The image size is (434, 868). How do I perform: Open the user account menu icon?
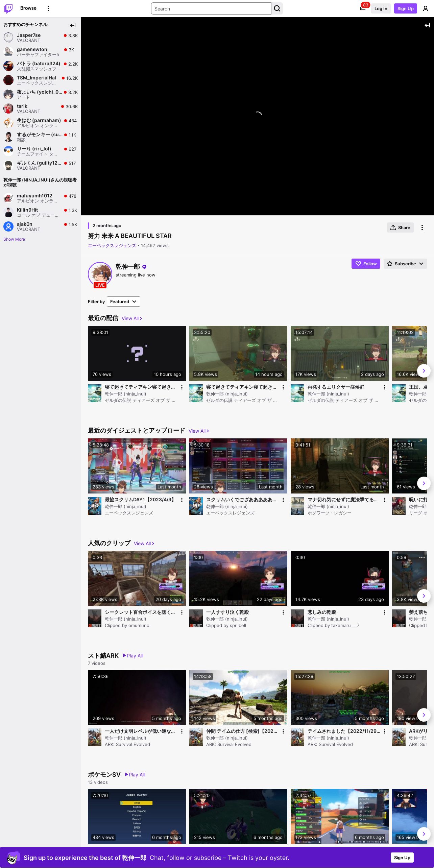pyautogui.click(x=426, y=8)
